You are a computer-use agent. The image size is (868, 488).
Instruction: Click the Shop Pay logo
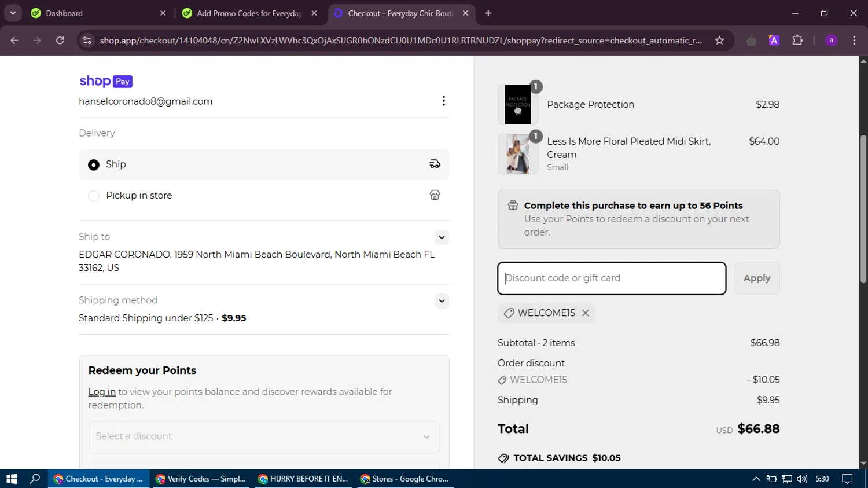pos(106,82)
